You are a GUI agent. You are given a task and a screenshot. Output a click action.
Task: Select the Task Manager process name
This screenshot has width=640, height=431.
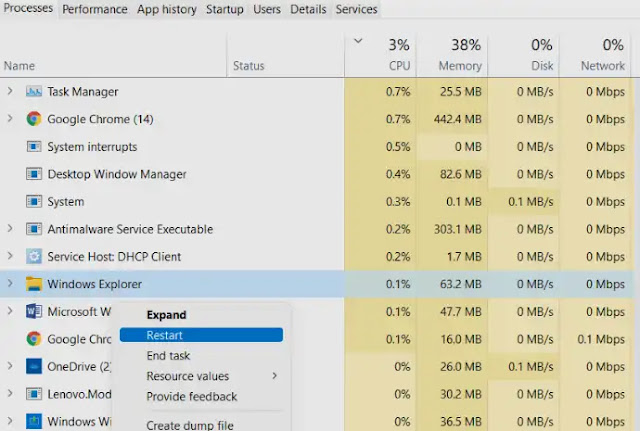click(x=82, y=91)
